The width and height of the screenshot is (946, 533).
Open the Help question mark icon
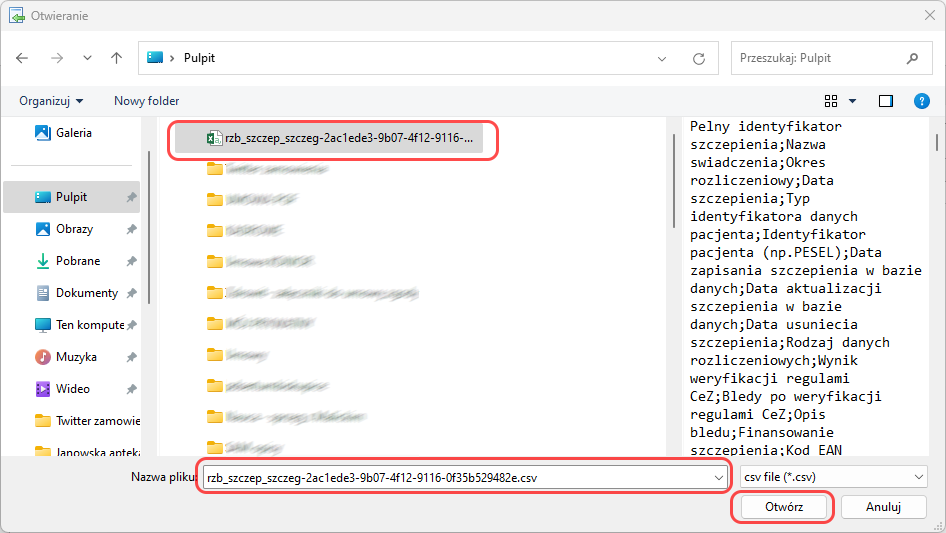921,101
